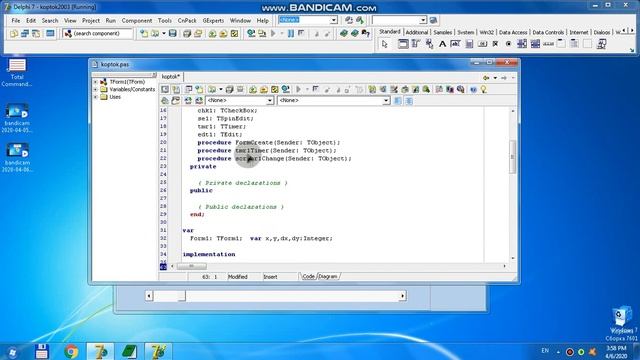Open the Search menu
The height and width of the screenshot is (360, 640).
pos(50,20)
